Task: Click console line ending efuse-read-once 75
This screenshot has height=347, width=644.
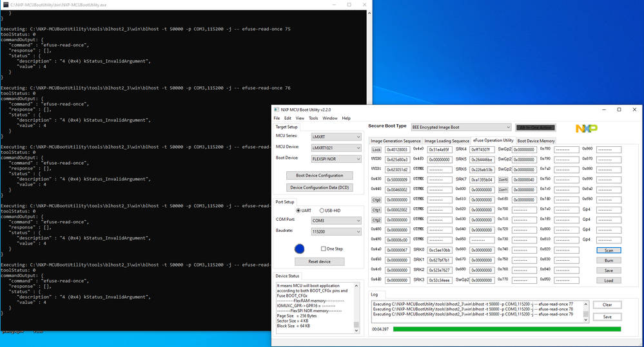Action: tap(146, 29)
